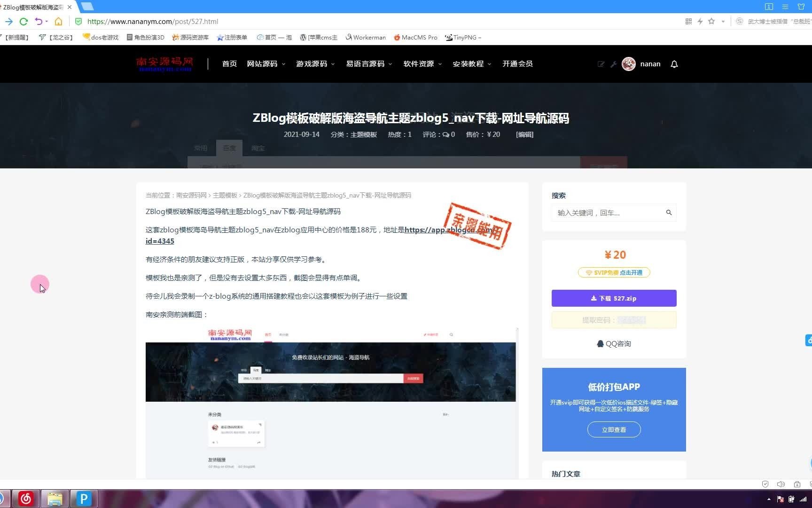This screenshot has width=812, height=508.
Task: Open notifications bell icon
Action: (674, 64)
